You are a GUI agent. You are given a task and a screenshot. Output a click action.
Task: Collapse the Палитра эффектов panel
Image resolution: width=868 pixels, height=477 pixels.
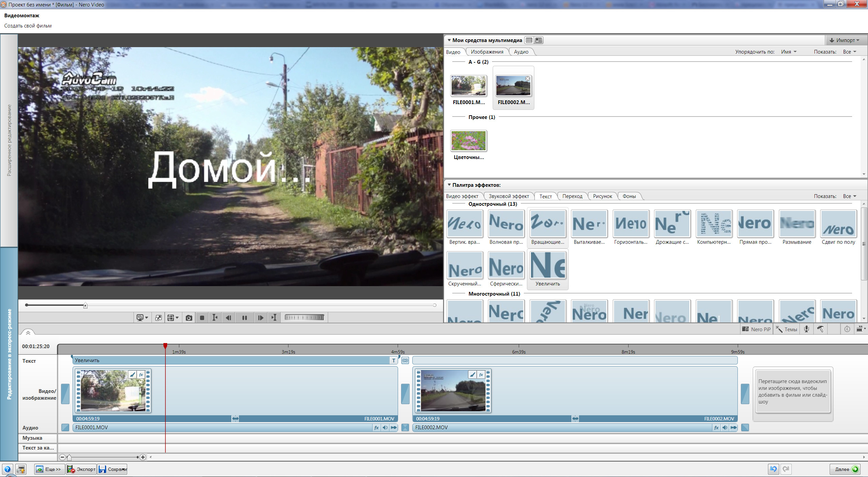click(449, 185)
